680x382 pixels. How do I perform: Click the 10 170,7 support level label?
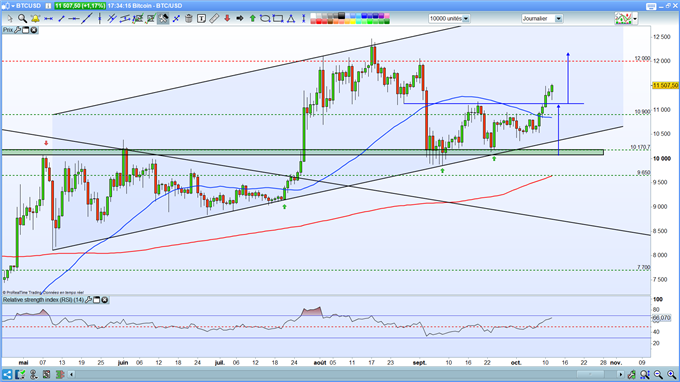coord(640,147)
